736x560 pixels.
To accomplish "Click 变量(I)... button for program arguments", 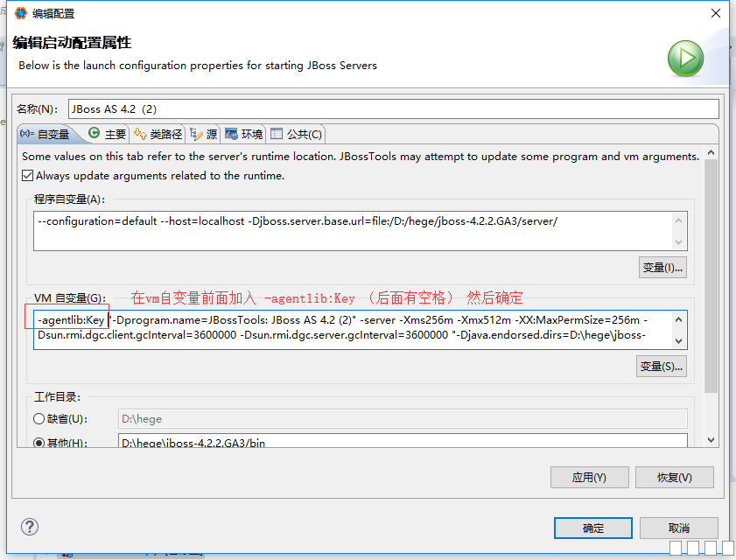I will tap(662, 267).
